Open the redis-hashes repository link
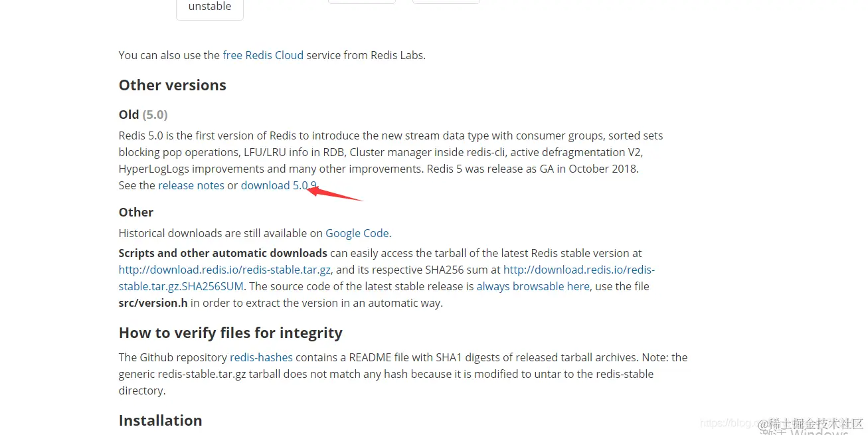Screen dimensions: 868x435 [x=261, y=357]
